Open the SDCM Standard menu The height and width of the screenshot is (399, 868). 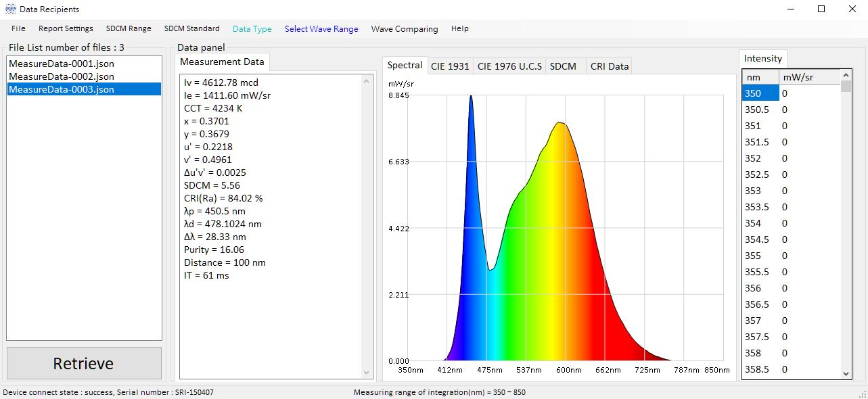191,29
